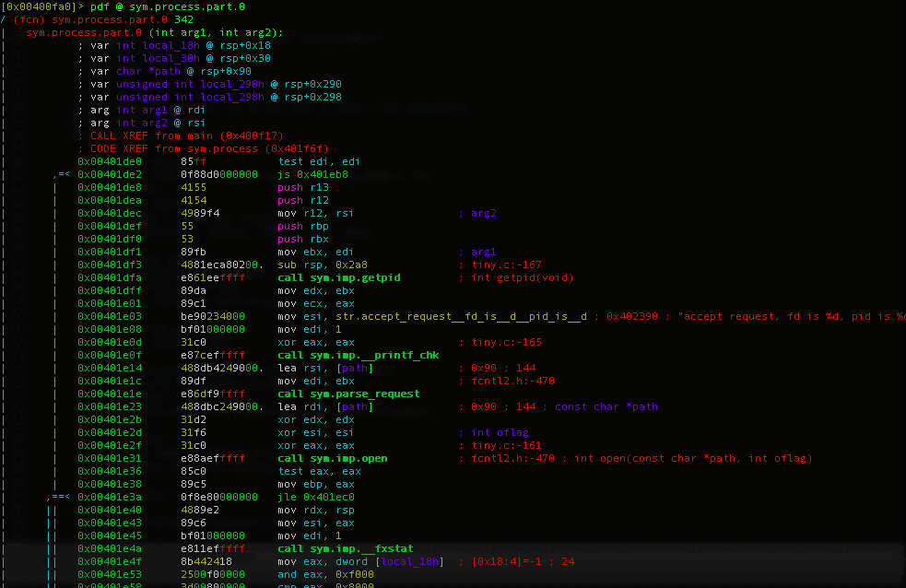Click the 'sub rsp, 0x2a8' instruction
Viewport: 906px width, 588px height.
[x=322, y=265]
